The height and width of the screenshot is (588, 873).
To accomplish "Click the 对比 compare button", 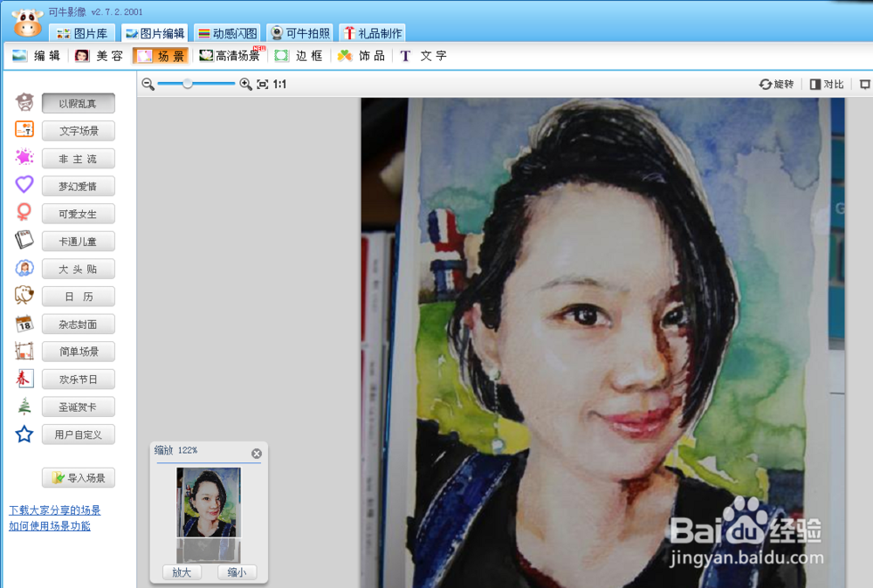I will [x=827, y=84].
